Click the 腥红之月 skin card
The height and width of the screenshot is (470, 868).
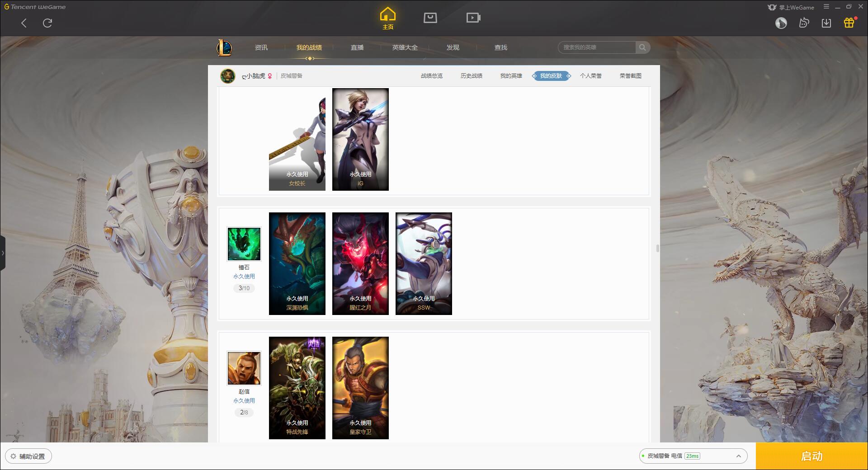360,263
